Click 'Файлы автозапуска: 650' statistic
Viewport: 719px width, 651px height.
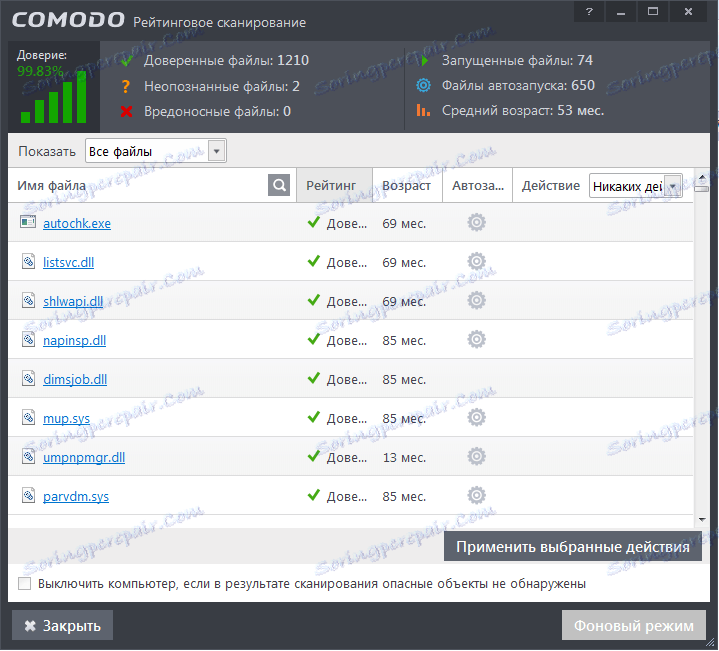click(x=518, y=85)
